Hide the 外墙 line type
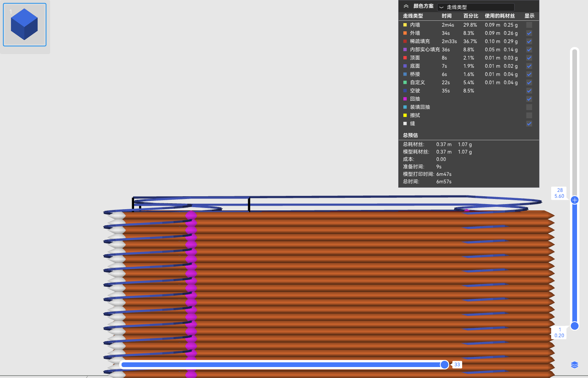 tap(529, 33)
